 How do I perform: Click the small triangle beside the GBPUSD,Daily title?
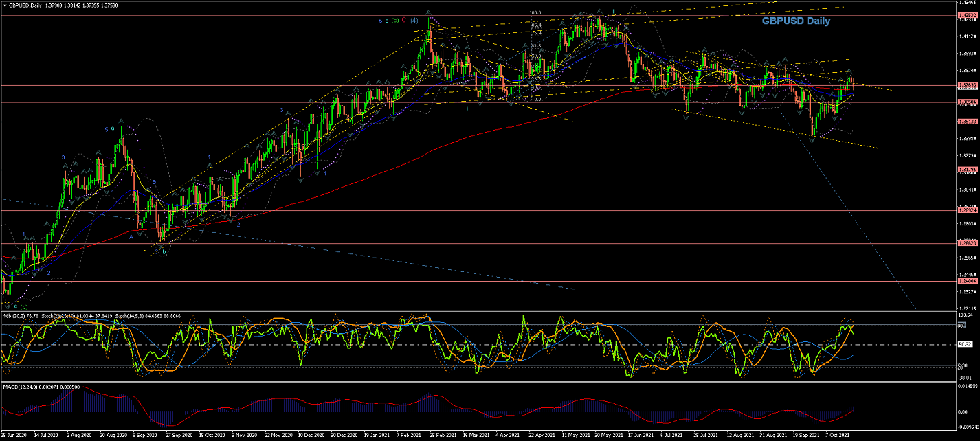pyautogui.click(x=4, y=4)
